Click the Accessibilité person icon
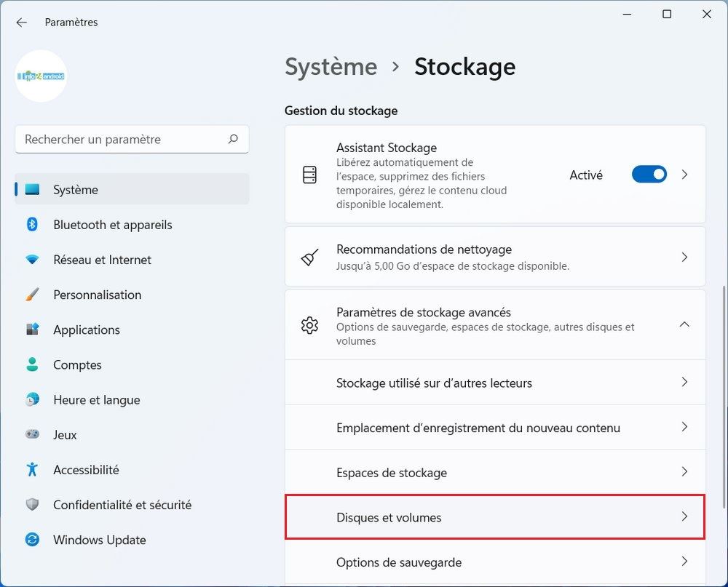Viewport: 728px width, 587px height. (32, 470)
